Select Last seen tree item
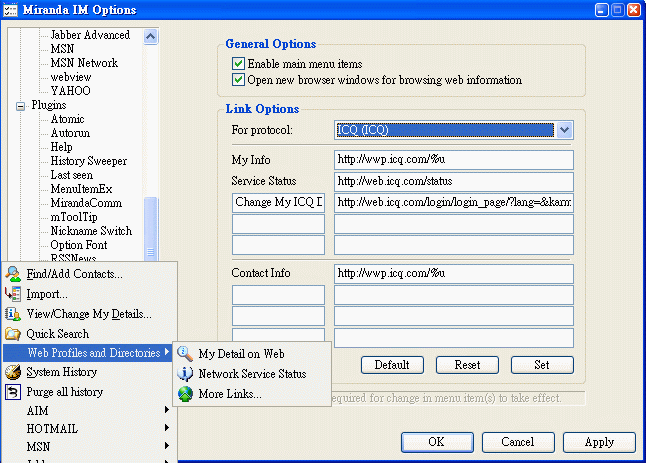 pyautogui.click(x=72, y=175)
